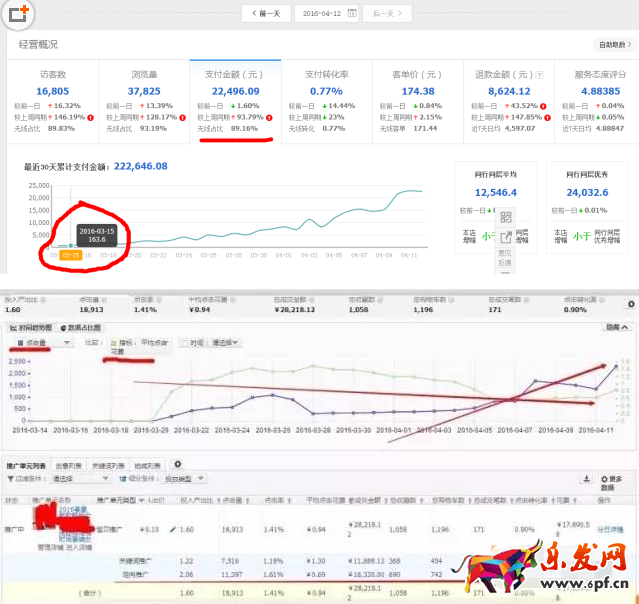The image size is (639, 604).
Task: Click the download icon above the table
Action: click(587, 479)
